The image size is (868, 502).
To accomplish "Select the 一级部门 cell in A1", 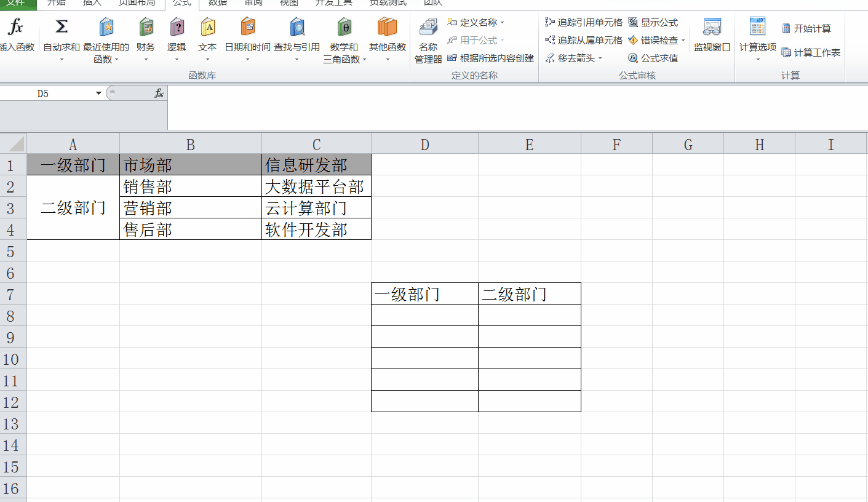I will (73, 165).
